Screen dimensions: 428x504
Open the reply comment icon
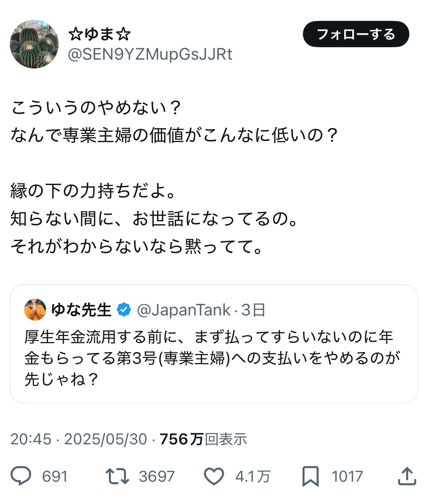click(x=21, y=476)
